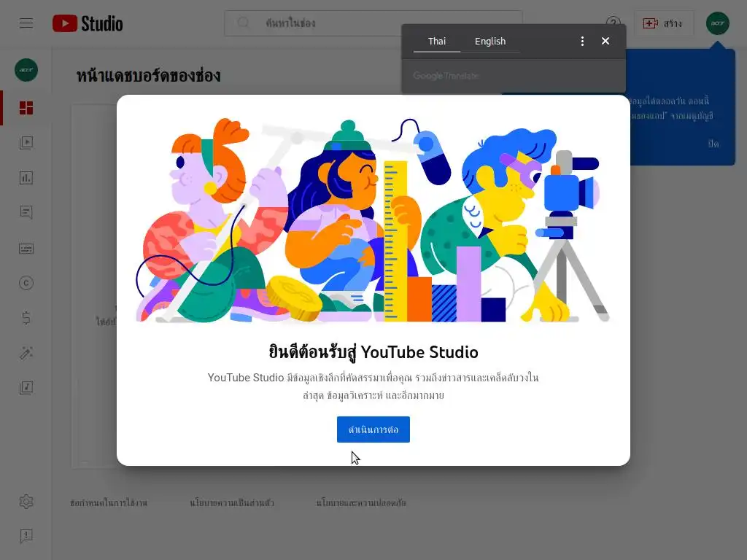Select the Dashboard sidebar icon

coord(26,108)
